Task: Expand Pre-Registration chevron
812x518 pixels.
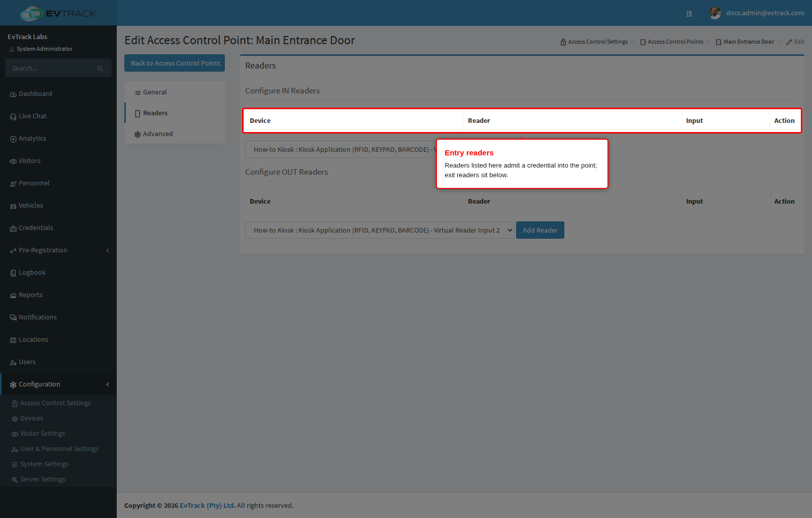Action: click(x=108, y=250)
